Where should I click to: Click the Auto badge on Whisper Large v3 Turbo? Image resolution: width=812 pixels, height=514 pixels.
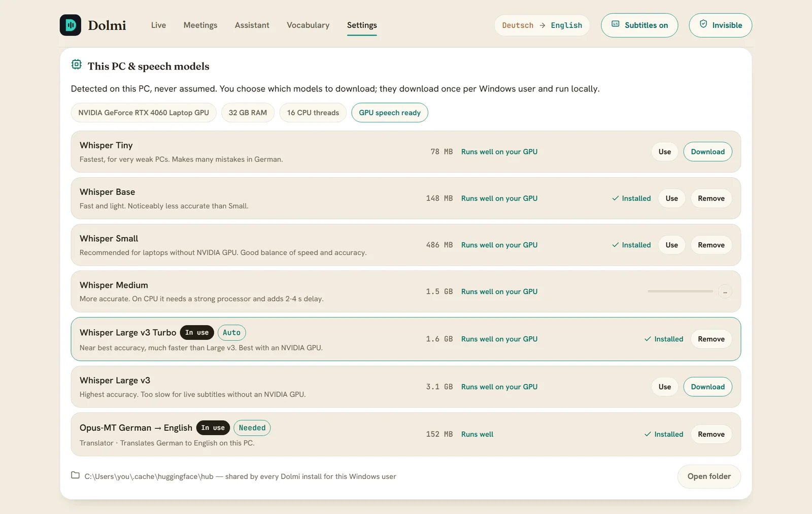click(232, 333)
